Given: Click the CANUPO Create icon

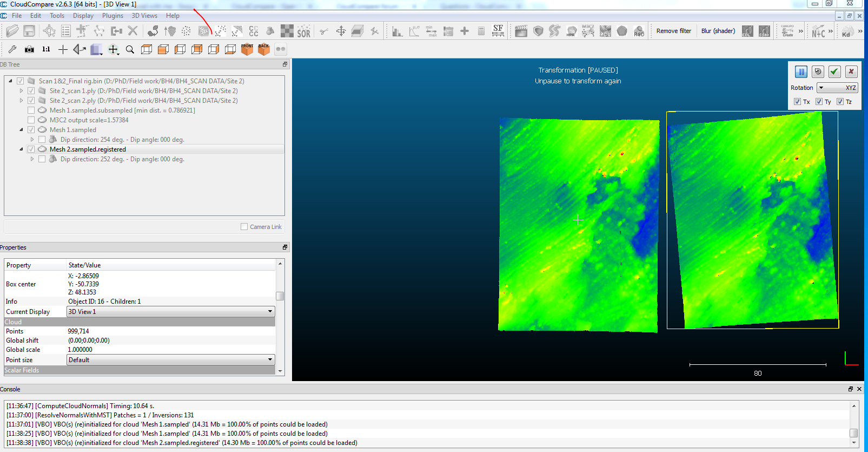Looking at the screenshot, I should coord(787,31).
